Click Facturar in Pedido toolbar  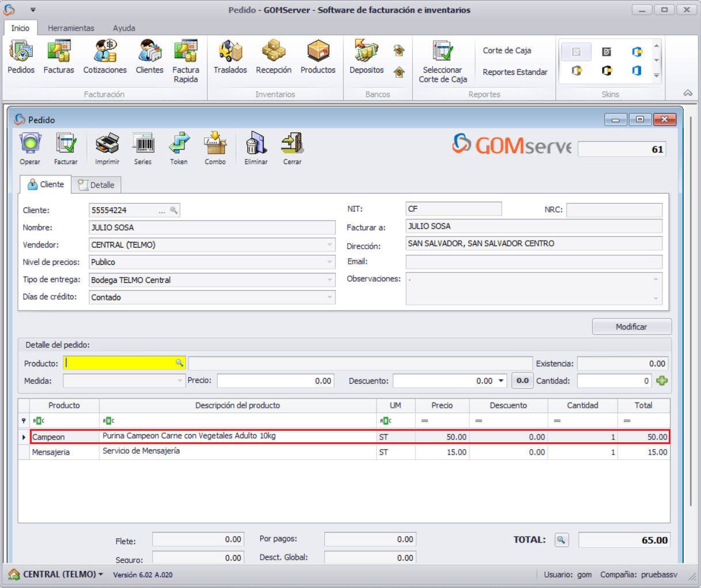(x=66, y=149)
